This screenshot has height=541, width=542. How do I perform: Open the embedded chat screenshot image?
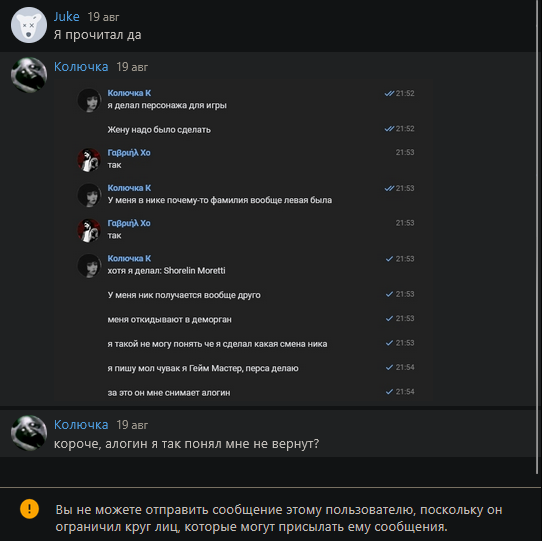tap(243, 241)
